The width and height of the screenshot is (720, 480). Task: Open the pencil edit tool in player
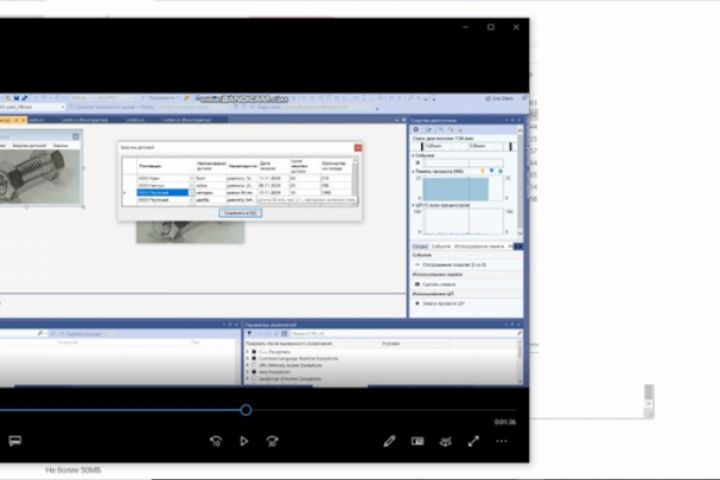(389, 441)
